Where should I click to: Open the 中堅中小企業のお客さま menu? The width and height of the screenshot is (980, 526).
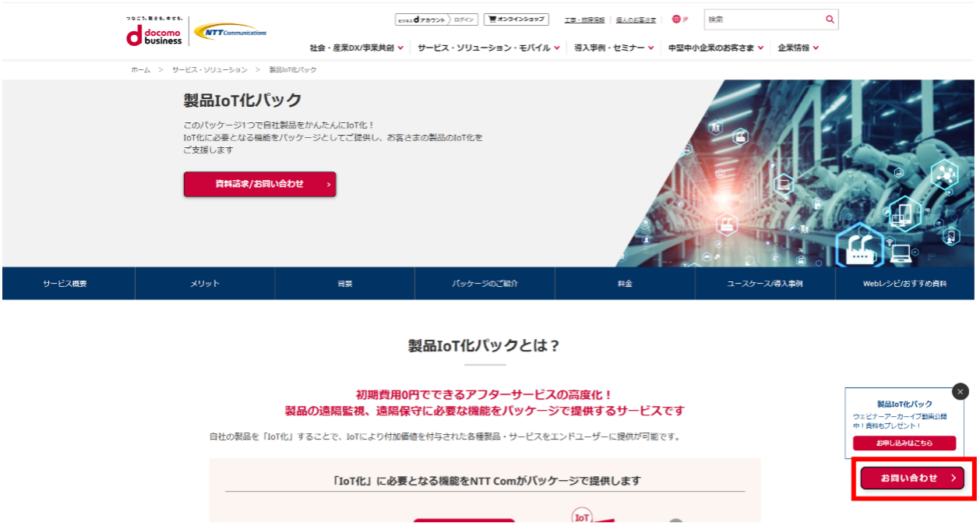pyautogui.click(x=713, y=47)
